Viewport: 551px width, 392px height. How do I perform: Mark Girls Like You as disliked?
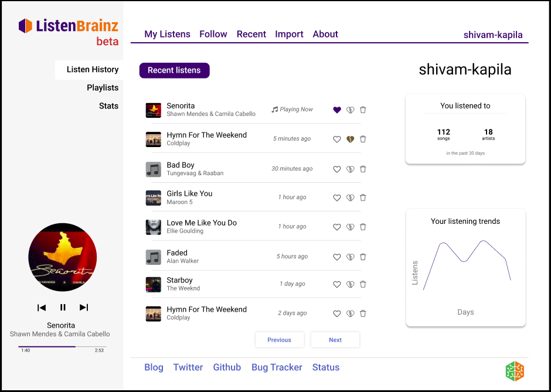coord(350,197)
